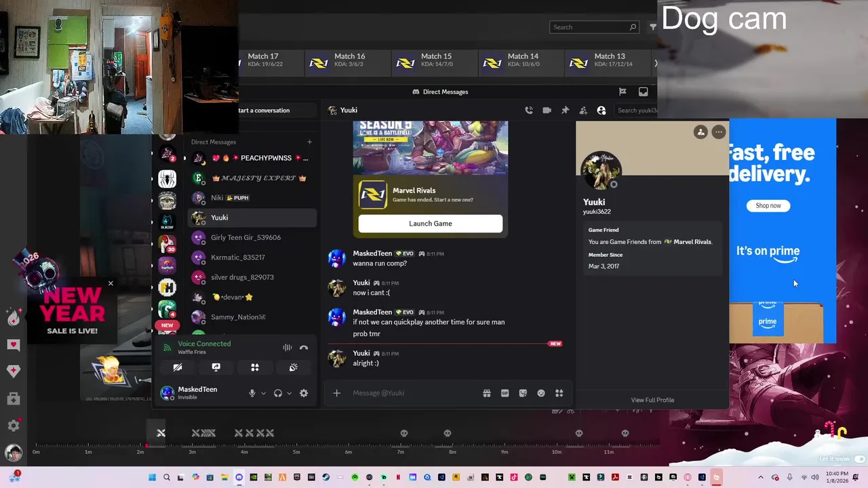Open the Discord inbox icon
868x488 pixels.
coord(643,91)
